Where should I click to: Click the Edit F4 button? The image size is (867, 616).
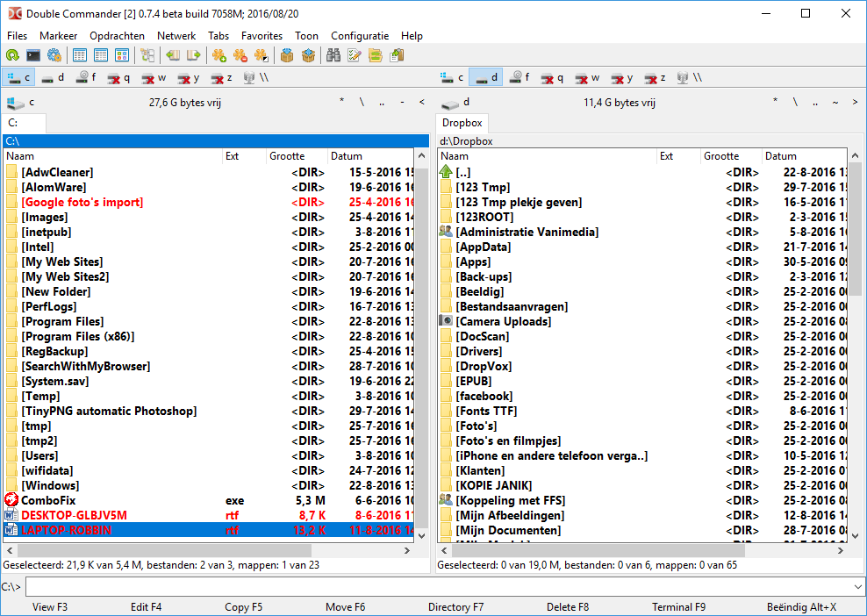[146, 607]
